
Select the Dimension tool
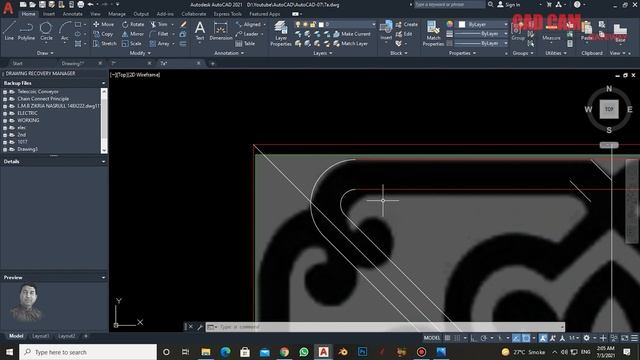pyautogui.click(x=221, y=31)
